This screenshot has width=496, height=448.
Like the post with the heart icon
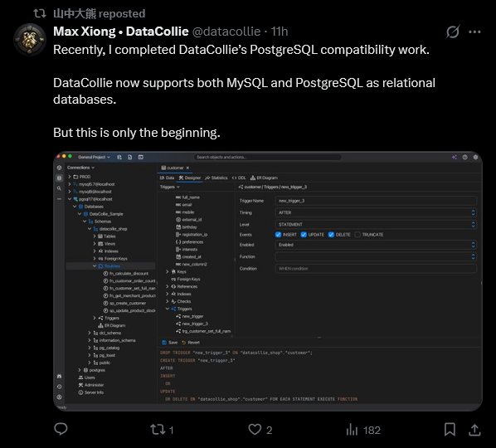(255, 430)
